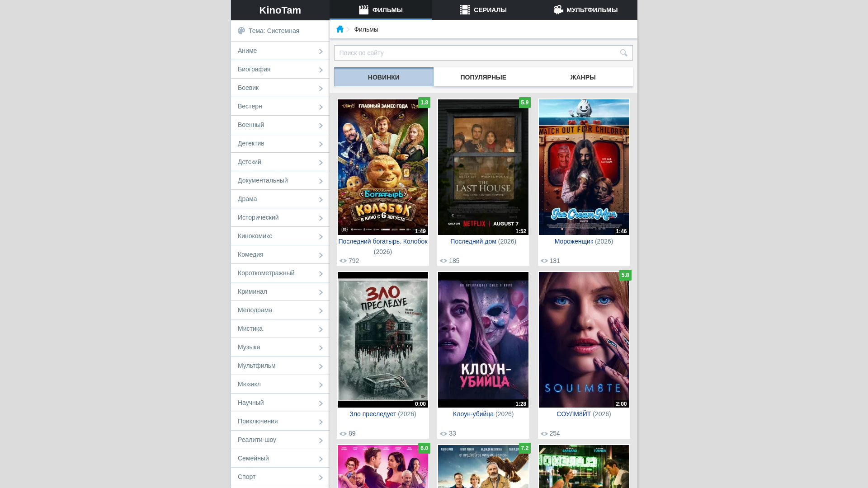Select Комедия genre in sidebar
The height and width of the screenshot is (488, 868).
point(280,254)
